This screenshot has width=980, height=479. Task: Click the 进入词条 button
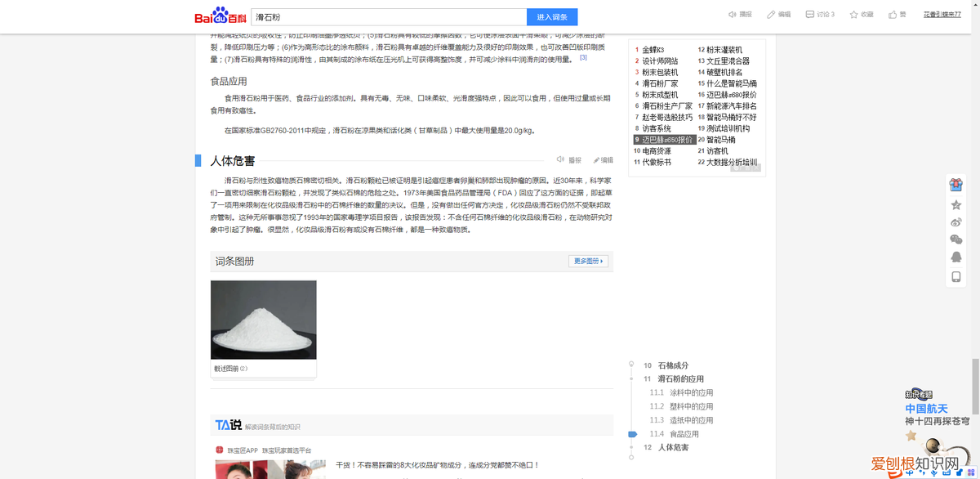(552, 17)
